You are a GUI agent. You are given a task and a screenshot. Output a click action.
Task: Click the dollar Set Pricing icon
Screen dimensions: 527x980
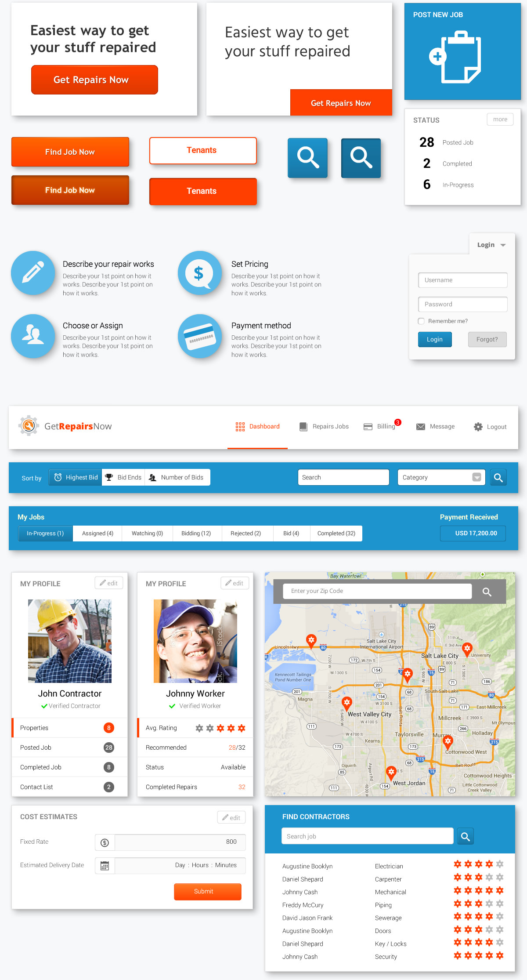(200, 273)
